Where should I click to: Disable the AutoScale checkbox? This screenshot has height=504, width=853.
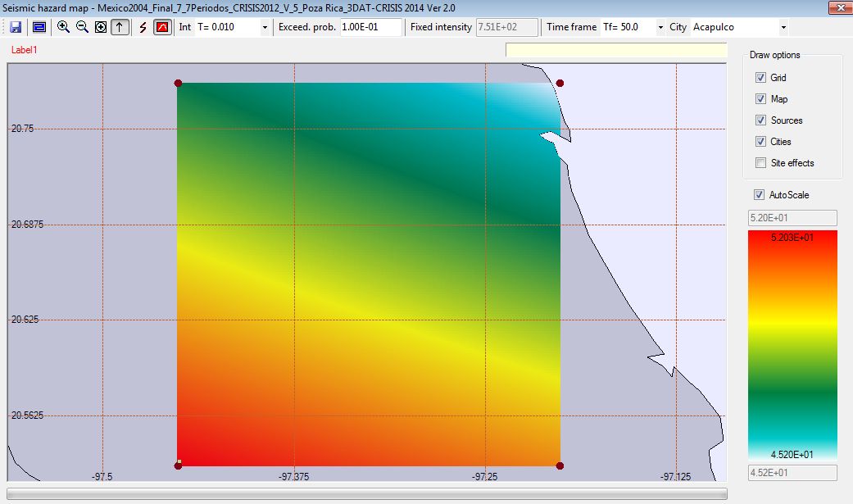click(758, 195)
